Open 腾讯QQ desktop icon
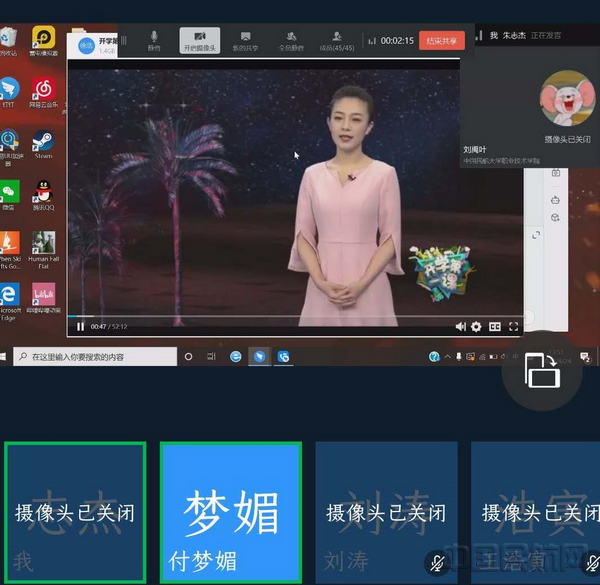600x585 pixels. point(43,192)
